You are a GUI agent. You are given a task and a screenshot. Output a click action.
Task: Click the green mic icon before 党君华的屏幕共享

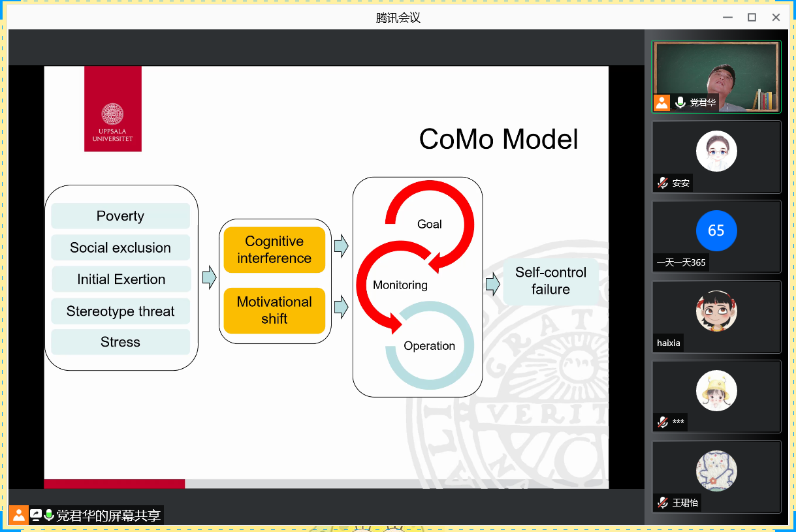tap(48, 515)
